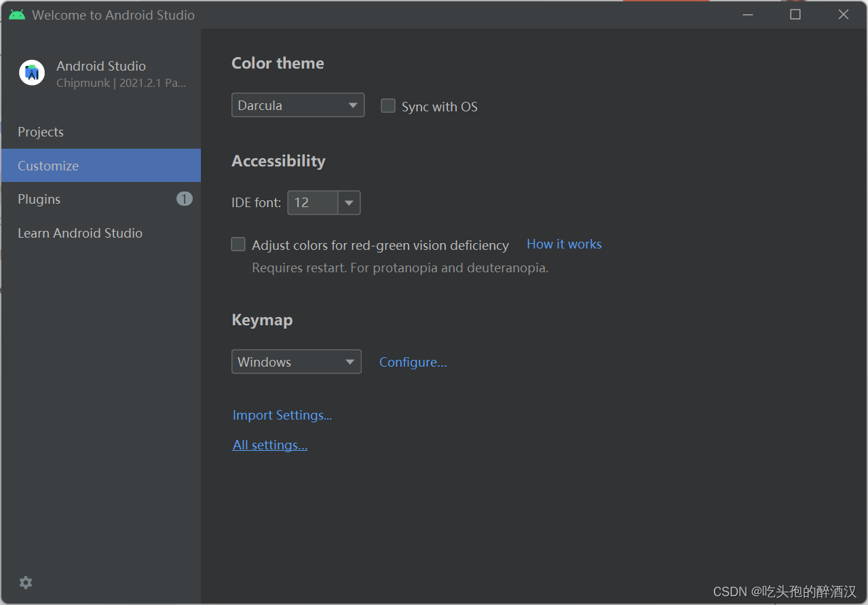Maximize the Welcome window

coord(795,14)
